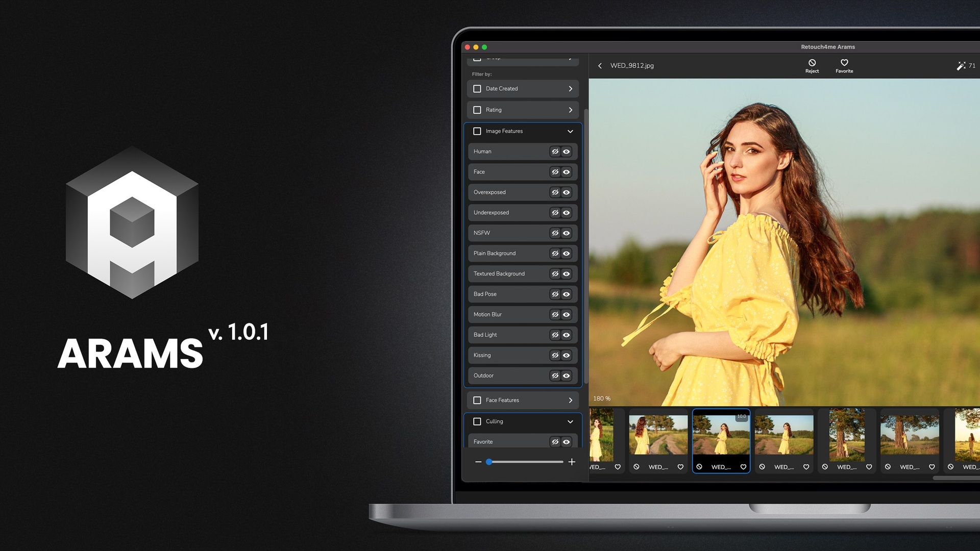Show only Human photos with eye icon
The width and height of the screenshot is (980, 551).
click(567, 152)
